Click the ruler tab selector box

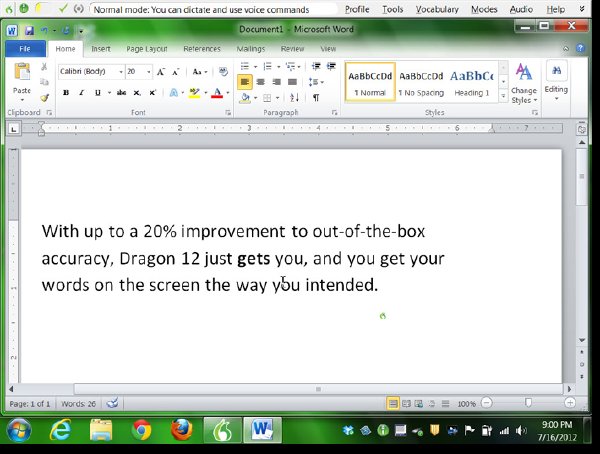point(14,129)
